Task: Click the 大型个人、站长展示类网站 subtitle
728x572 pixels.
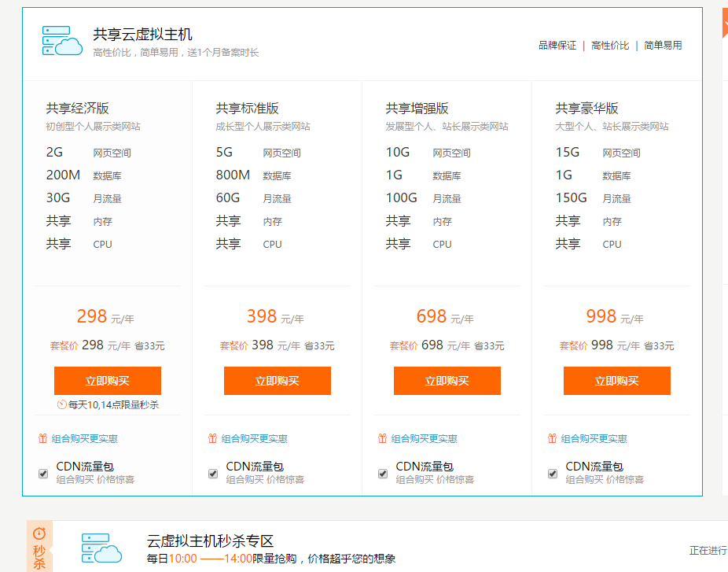Action: [x=612, y=127]
